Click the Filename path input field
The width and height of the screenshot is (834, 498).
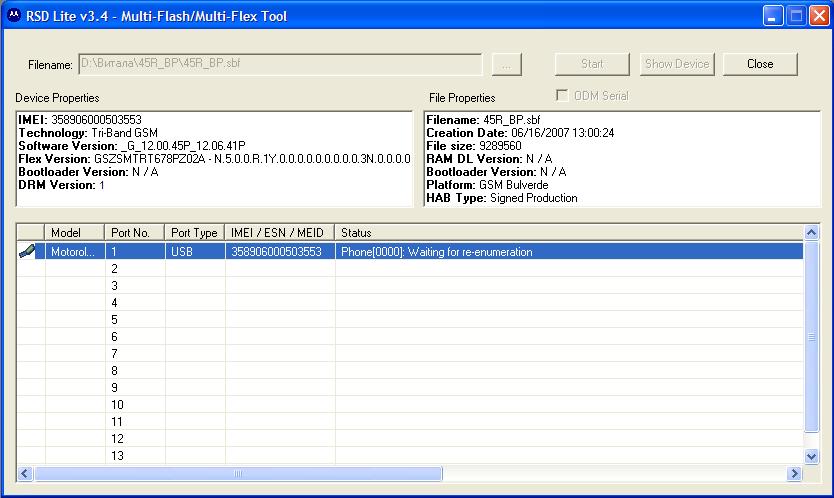coord(280,64)
